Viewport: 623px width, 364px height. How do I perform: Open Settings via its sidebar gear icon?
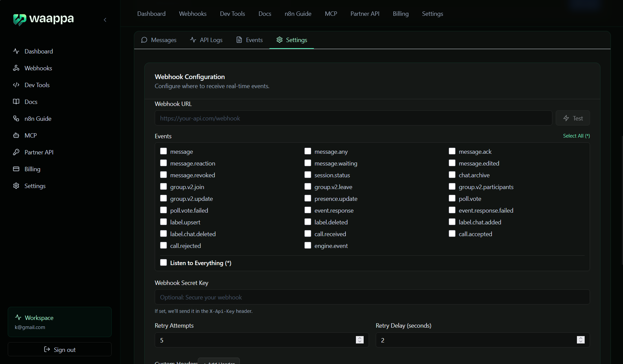point(16,186)
